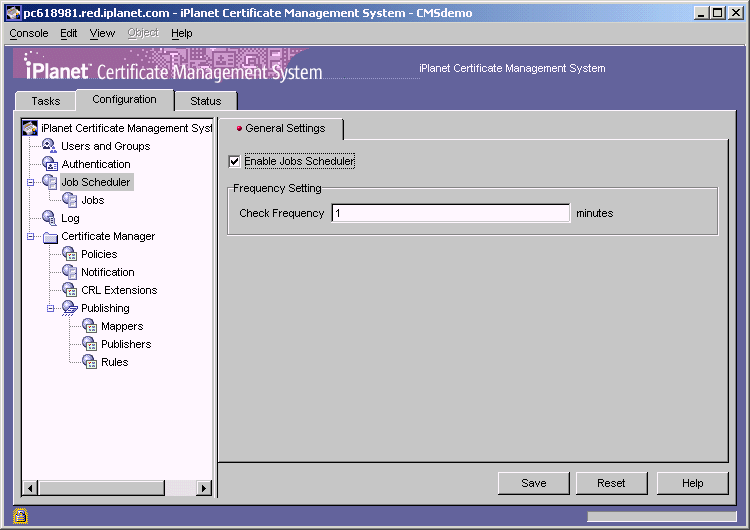
Task: Select Authentication in the tree
Action: click(96, 165)
